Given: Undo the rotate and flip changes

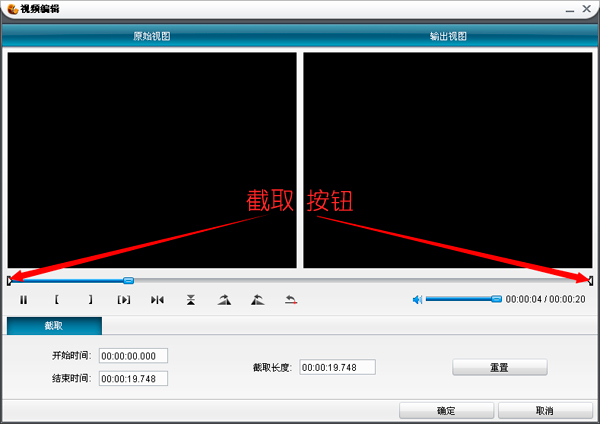Looking at the screenshot, I should click(291, 300).
